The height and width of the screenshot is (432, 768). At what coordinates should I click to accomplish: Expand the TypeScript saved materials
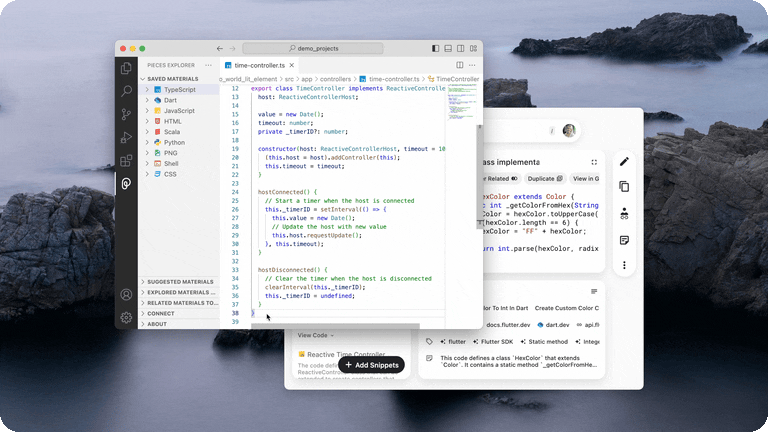(x=147, y=90)
